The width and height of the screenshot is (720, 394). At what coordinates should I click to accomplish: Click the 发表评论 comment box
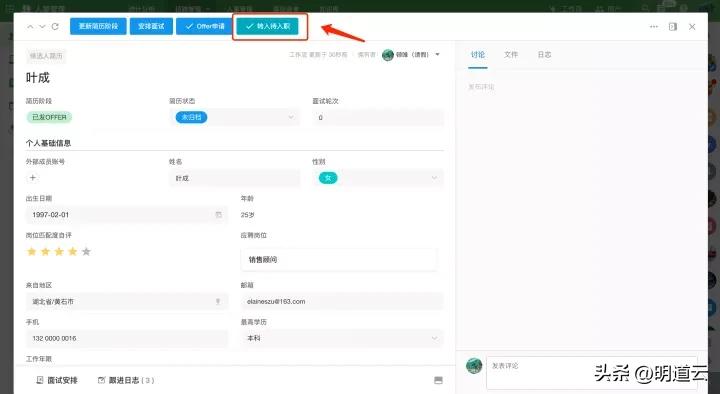[x=591, y=372]
